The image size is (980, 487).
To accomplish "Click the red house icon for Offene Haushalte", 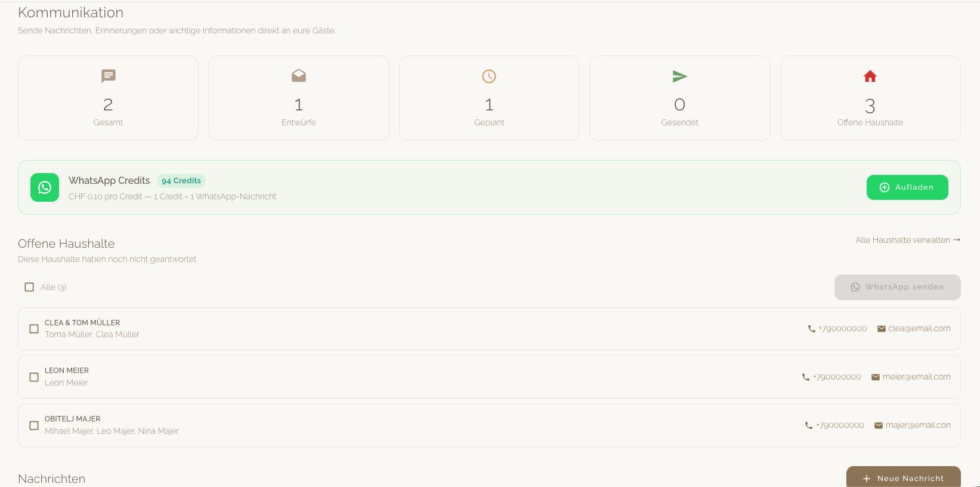I will pyautogui.click(x=870, y=76).
